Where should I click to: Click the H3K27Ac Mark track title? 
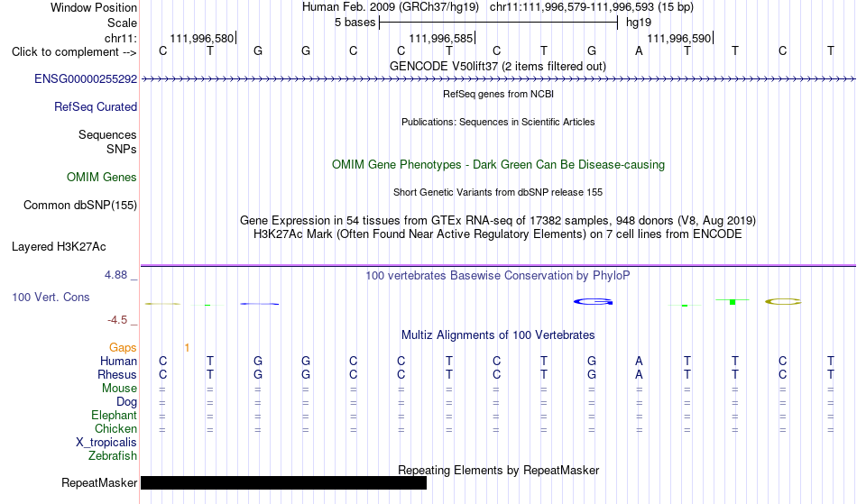[498, 234]
